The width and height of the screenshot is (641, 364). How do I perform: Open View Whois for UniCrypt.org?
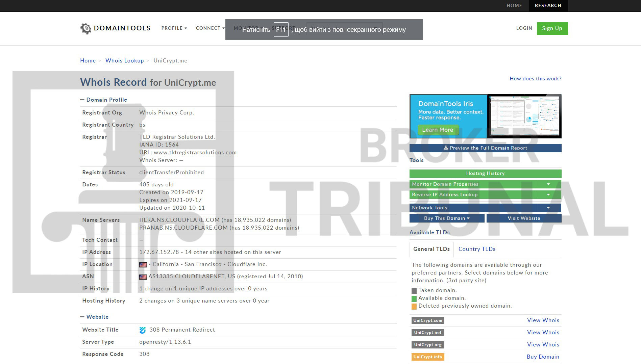[x=543, y=345]
